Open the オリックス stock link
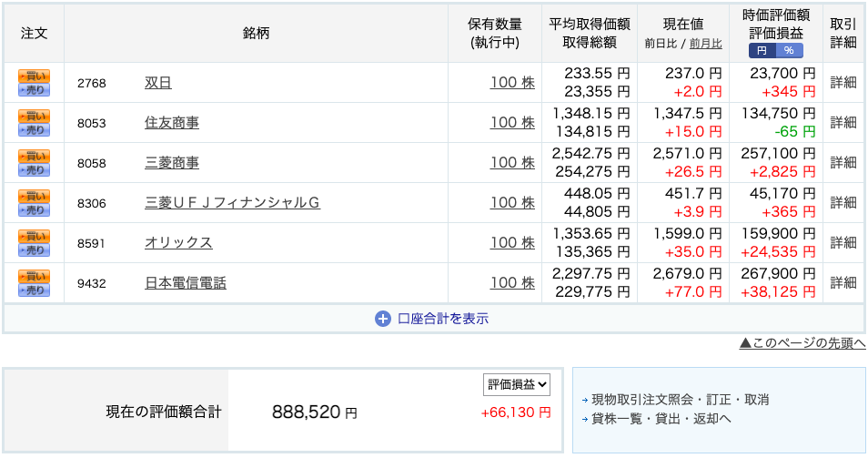868x458 pixels. point(178,242)
